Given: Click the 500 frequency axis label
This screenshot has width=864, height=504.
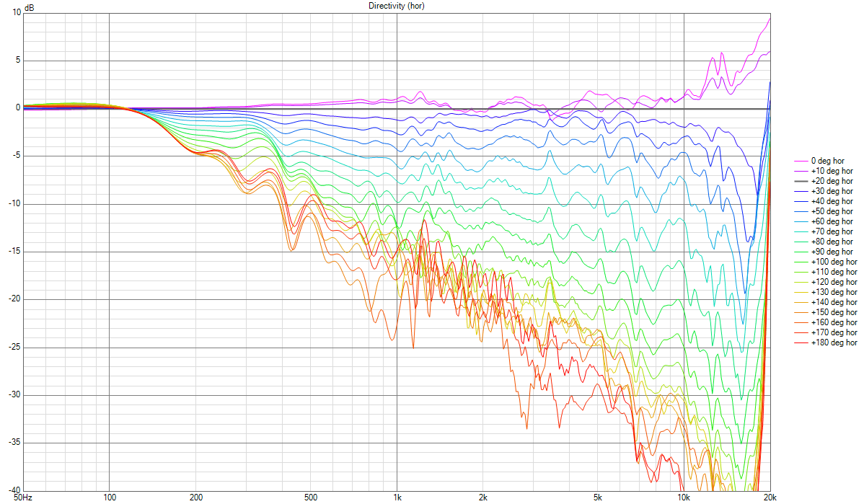Looking at the screenshot, I should [311, 498].
